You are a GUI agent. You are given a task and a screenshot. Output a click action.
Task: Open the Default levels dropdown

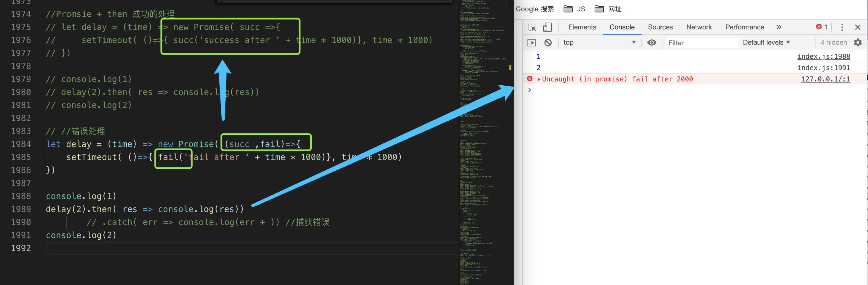click(766, 43)
